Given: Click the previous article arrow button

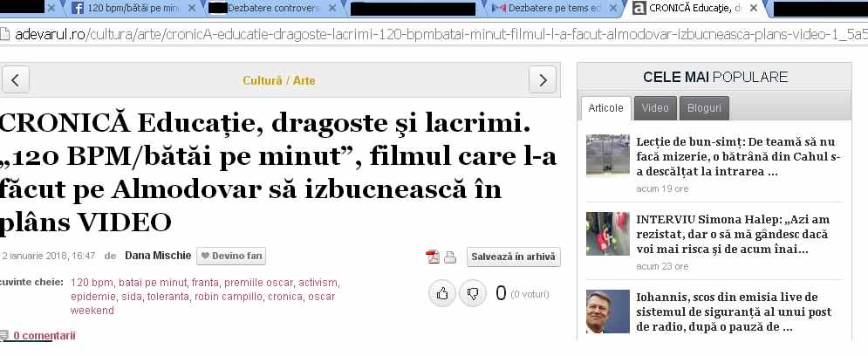Looking at the screenshot, I should tap(16, 80).
